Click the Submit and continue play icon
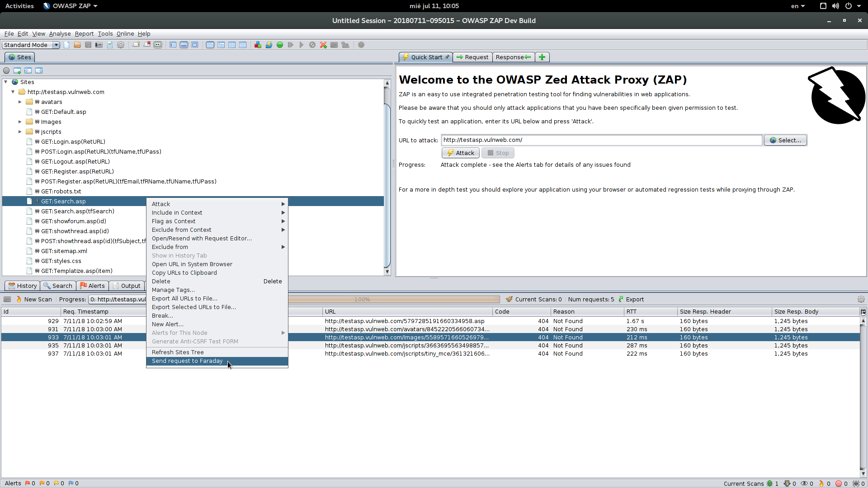The height and width of the screenshot is (488, 868). click(x=302, y=45)
